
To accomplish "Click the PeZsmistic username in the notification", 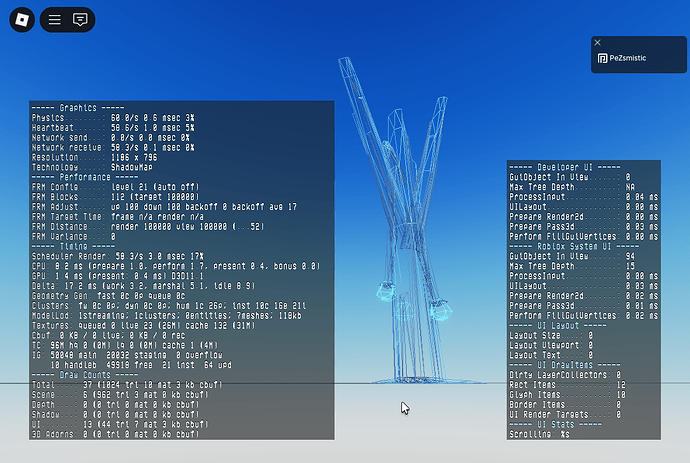I will tap(628, 58).
